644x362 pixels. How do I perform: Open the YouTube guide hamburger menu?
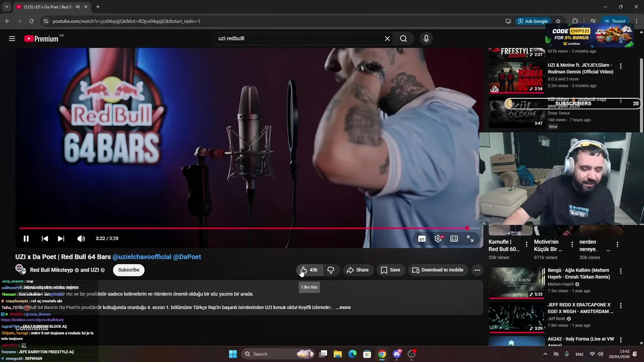(12, 39)
